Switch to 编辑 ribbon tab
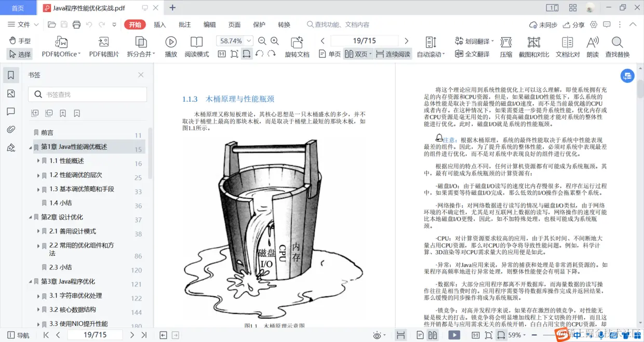The height and width of the screenshot is (342, 644). [x=210, y=24]
